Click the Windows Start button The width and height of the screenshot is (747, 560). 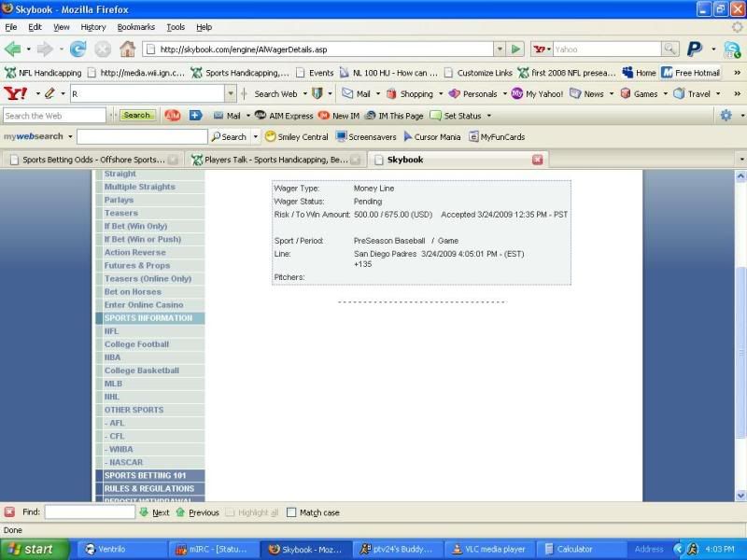[35, 549]
